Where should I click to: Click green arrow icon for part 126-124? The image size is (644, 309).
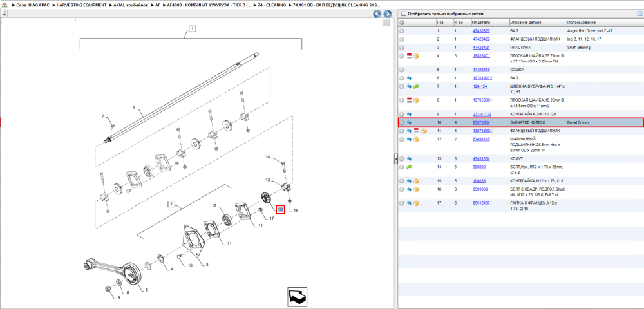pos(416,87)
